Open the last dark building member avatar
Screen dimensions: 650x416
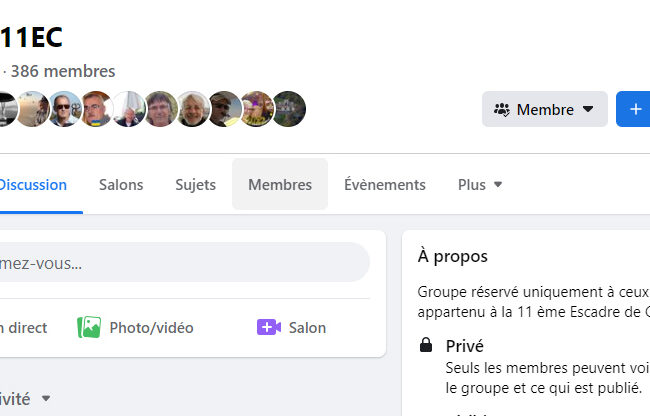click(x=289, y=109)
